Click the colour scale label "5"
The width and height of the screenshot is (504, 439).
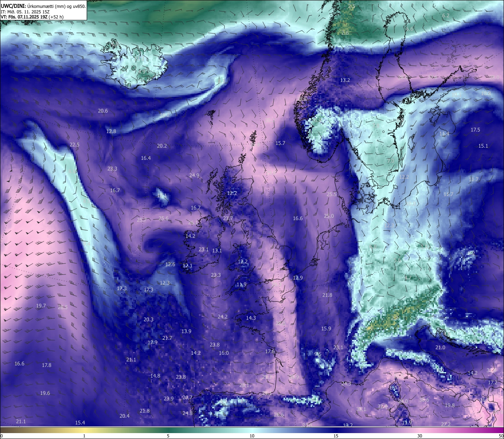pos(168,436)
